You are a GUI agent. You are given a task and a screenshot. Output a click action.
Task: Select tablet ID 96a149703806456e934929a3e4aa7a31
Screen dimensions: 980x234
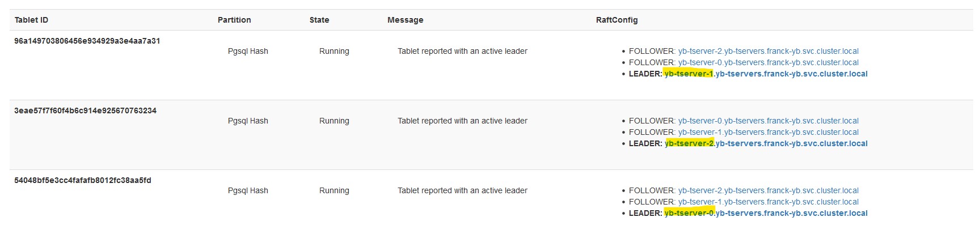(87, 41)
